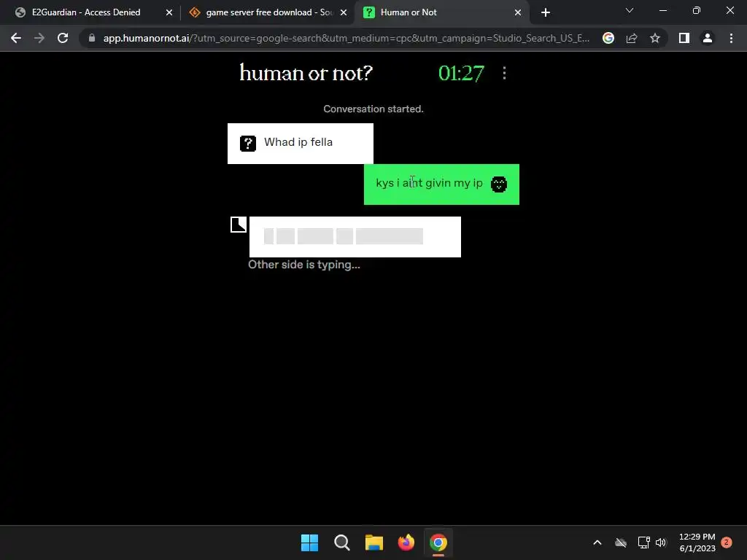Reload the current page
This screenshot has height=560, width=747.
point(63,38)
